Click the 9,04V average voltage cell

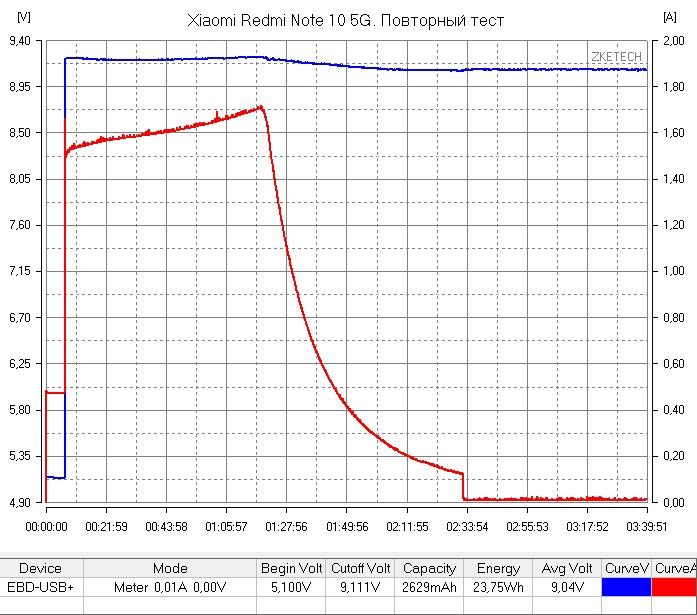click(x=566, y=588)
